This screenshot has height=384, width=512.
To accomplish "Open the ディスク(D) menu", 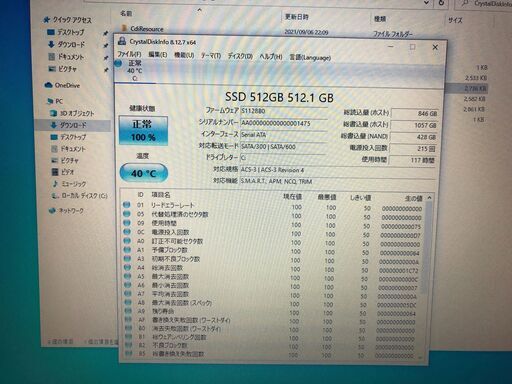I will pyautogui.click(x=240, y=56).
